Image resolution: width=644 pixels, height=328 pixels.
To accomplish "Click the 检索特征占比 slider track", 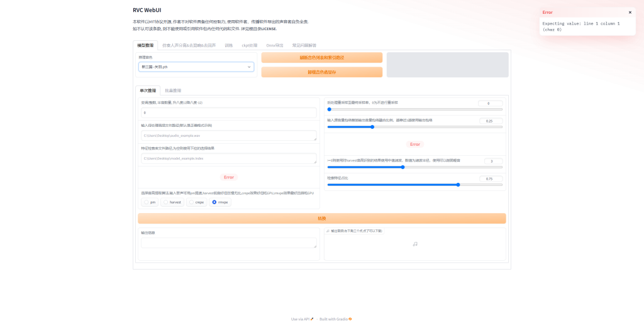I will (414, 185).
